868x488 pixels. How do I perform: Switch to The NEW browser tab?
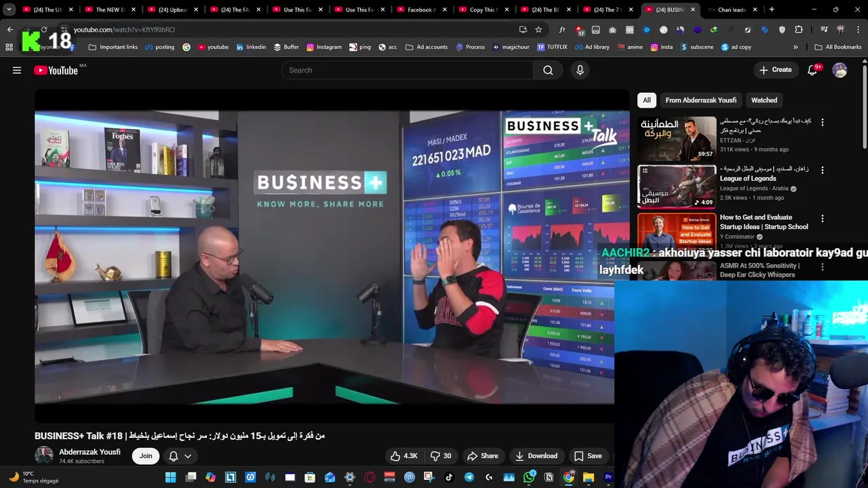109,9
